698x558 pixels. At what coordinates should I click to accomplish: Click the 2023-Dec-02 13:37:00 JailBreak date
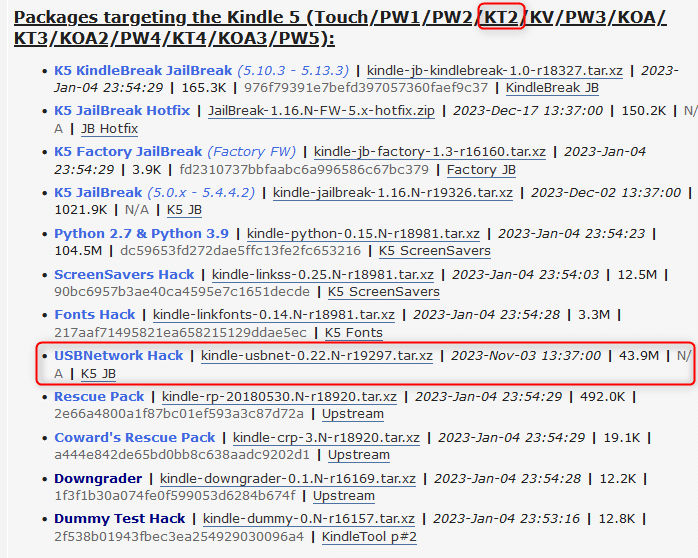coord(606,193)
